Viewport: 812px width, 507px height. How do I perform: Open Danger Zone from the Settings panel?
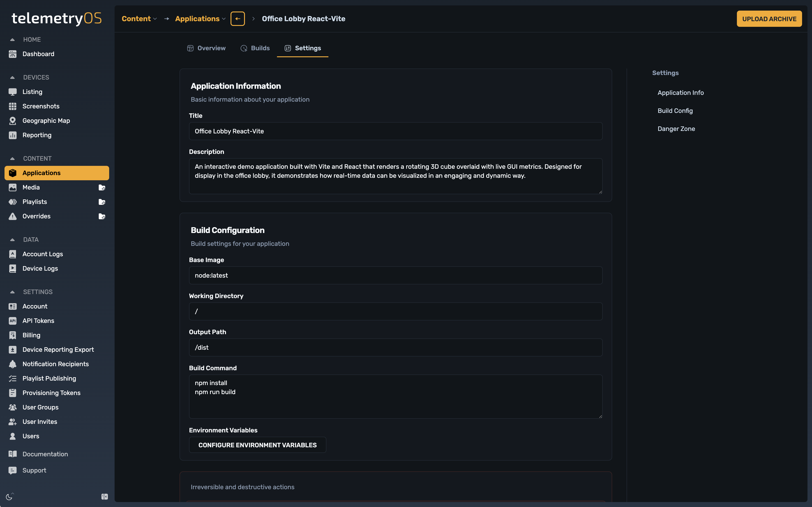676,128
